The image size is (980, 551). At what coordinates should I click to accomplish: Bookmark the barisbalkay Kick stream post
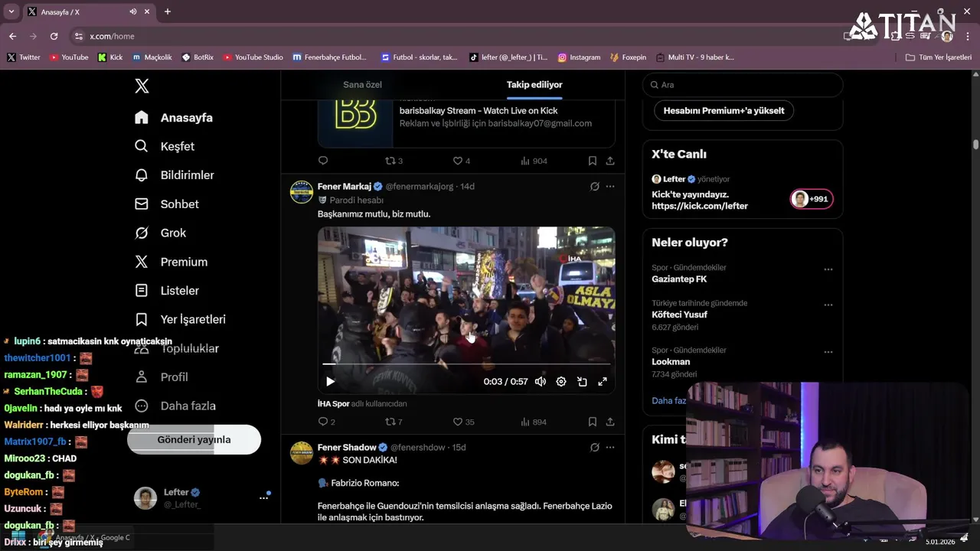tap(592, 161)
